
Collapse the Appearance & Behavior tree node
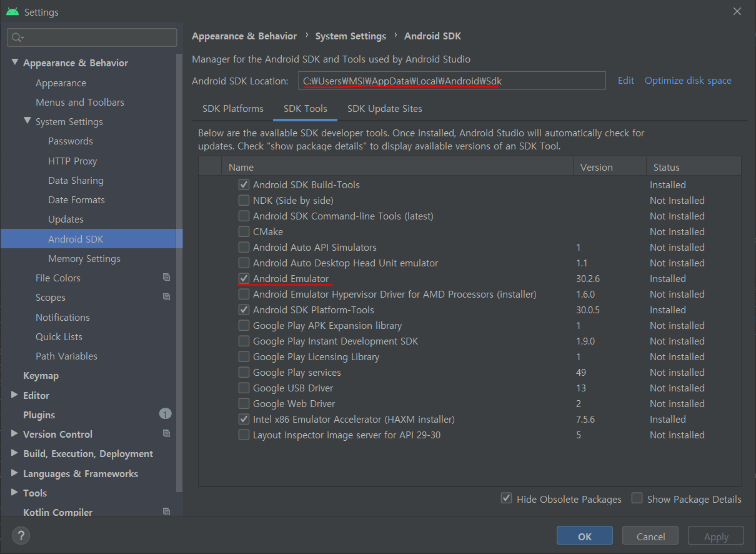(x=15, y=63)
